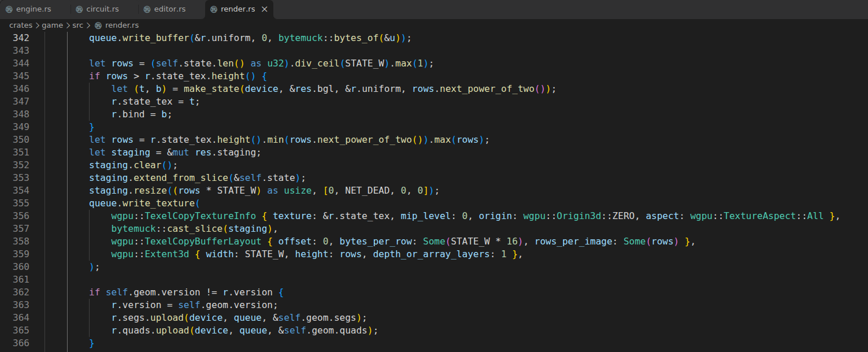Select the src breadcrumb segment
The image size is (868, 352).
point(78,25)
